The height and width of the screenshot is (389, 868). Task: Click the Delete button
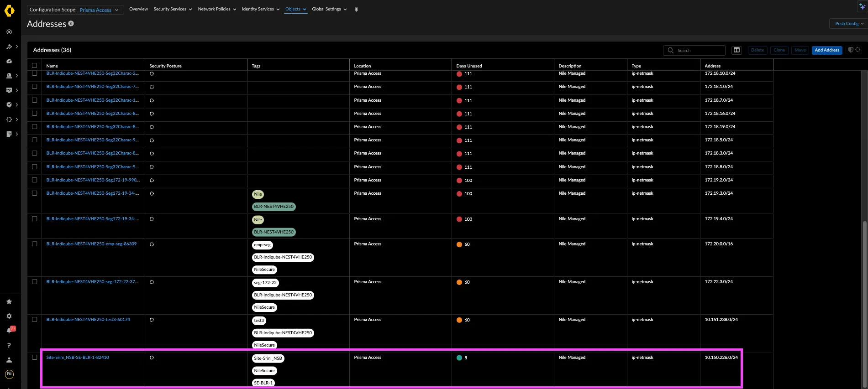758,50
